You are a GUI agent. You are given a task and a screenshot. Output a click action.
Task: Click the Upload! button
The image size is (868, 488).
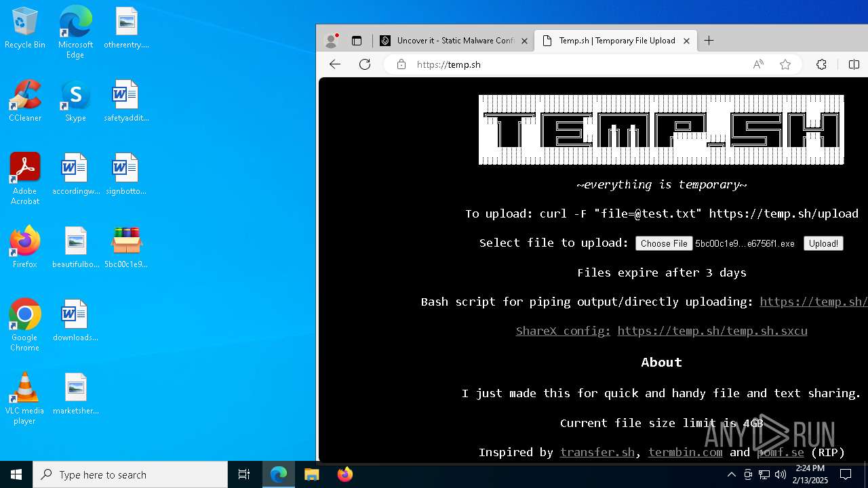pyautogui.click(x=823, y=243)
